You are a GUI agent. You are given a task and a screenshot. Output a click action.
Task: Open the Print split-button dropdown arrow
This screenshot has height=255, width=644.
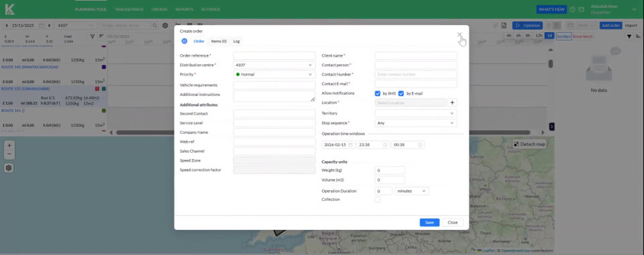pyautogui.click(x=593, y=26)
